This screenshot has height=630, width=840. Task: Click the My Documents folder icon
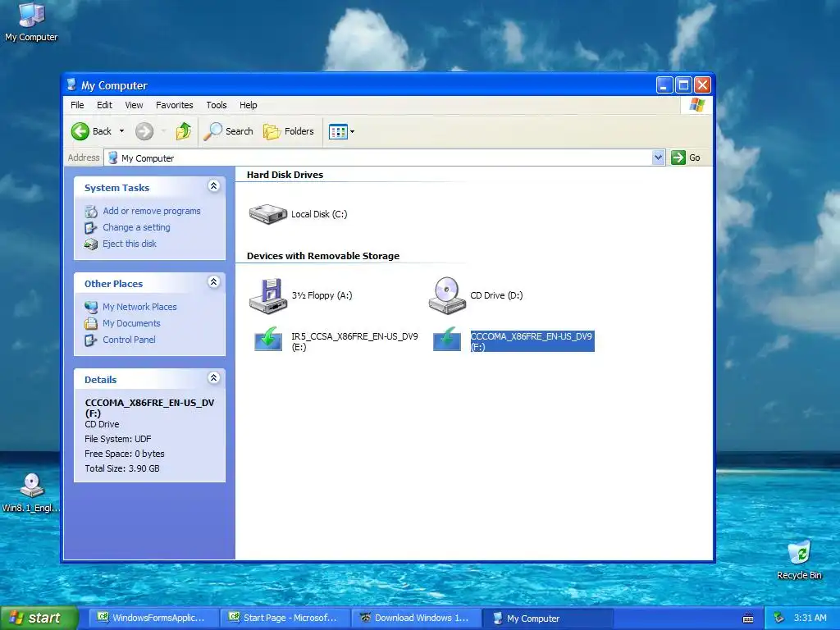pyautogui.click(x=91, y=323)
